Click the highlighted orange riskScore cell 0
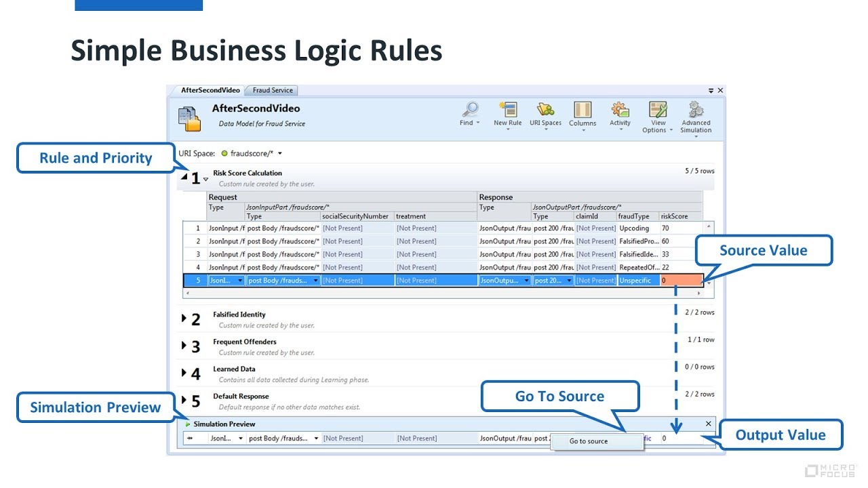This screenshot has height=488, width=868. (681, 281)
